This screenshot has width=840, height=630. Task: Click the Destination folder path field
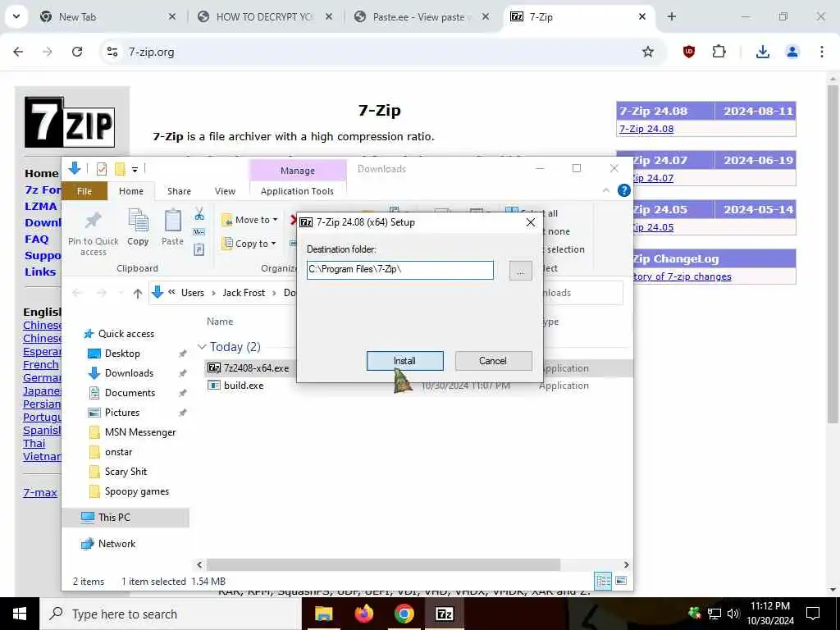tap(399, 269)
